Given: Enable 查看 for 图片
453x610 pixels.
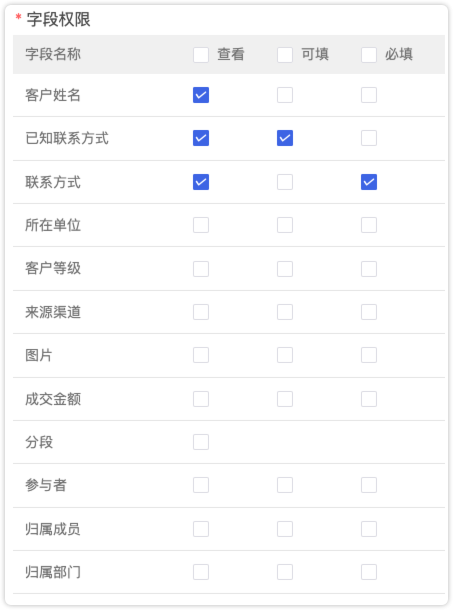Looking at the screenshot, I should pyautogui.click(x=201, y=355).
